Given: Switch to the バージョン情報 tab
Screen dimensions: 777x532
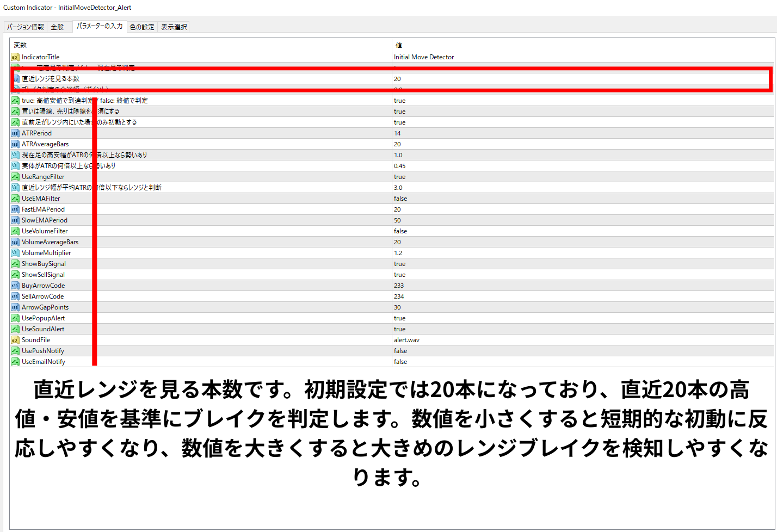Looking at the screenshot, I should click(26, 27).
